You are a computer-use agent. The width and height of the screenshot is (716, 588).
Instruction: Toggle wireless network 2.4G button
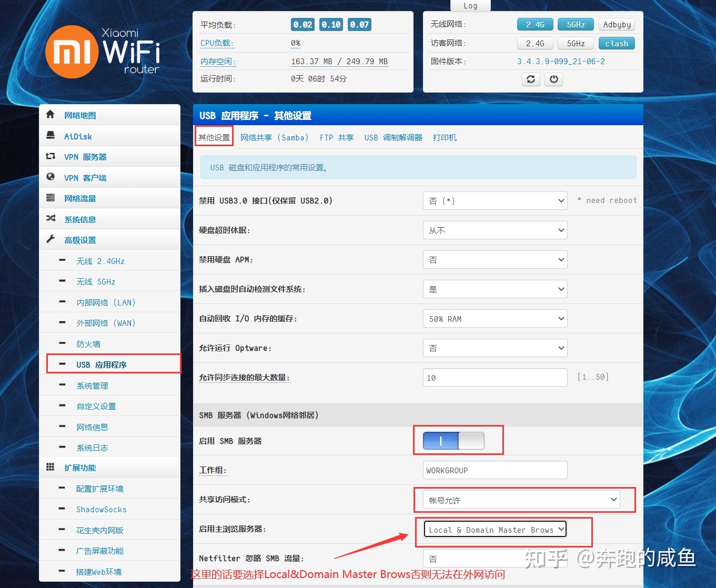(535, 24)
